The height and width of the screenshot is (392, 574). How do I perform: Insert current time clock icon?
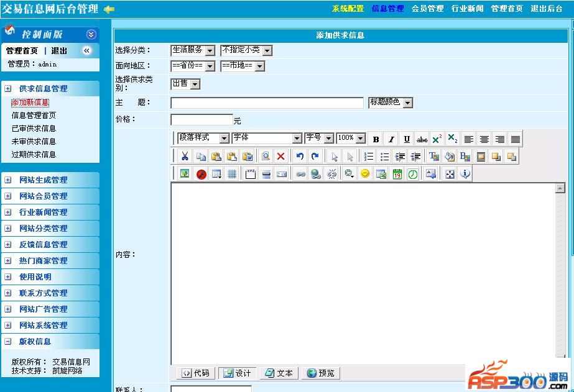[x=413, y=174]
